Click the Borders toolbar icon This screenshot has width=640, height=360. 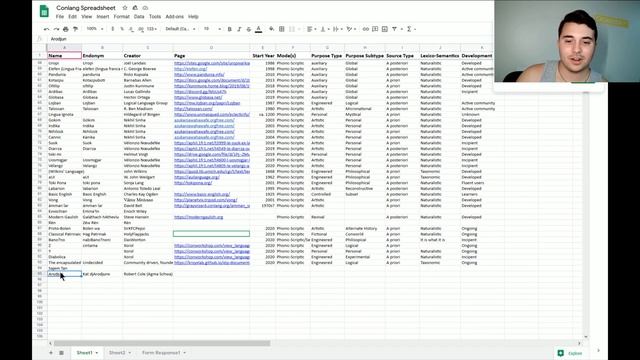(x=282, y=29)
